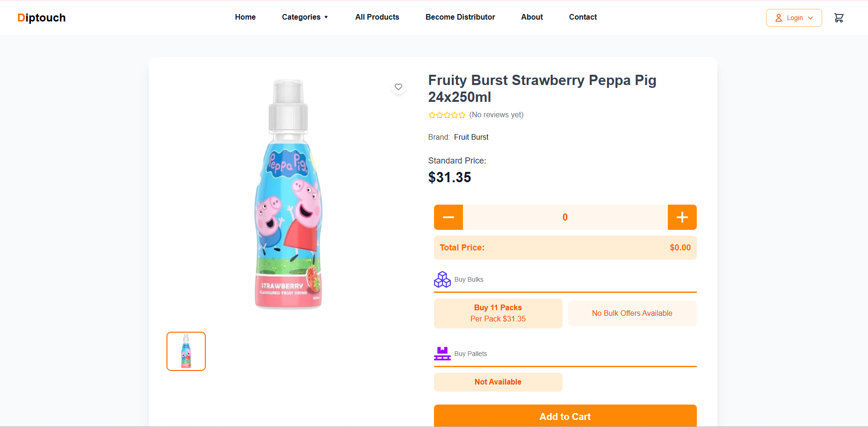Click the plus quantity button
Image resolution: width=868 pixels, height=427 pixels.
pyautogui.click(x=682, y=217)
